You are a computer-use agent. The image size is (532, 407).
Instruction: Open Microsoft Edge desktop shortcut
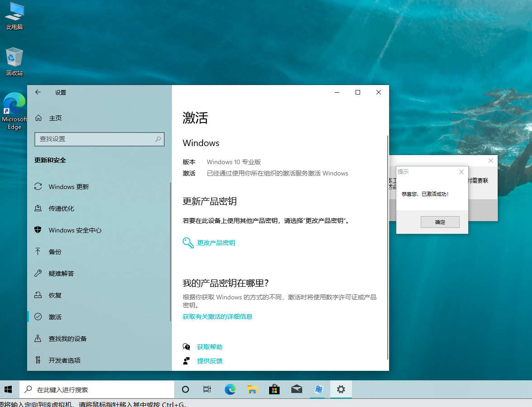click(x=14, y=111)
